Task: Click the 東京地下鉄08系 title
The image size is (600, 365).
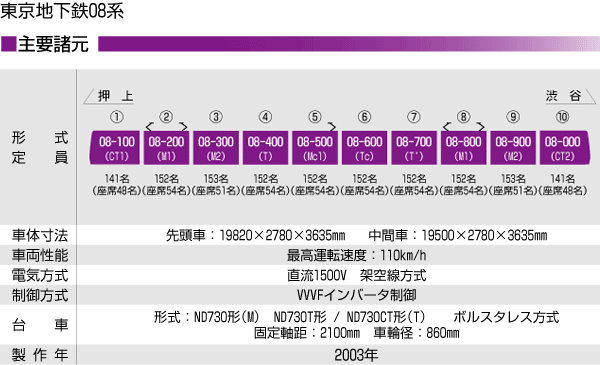Action: pos(62,11)
